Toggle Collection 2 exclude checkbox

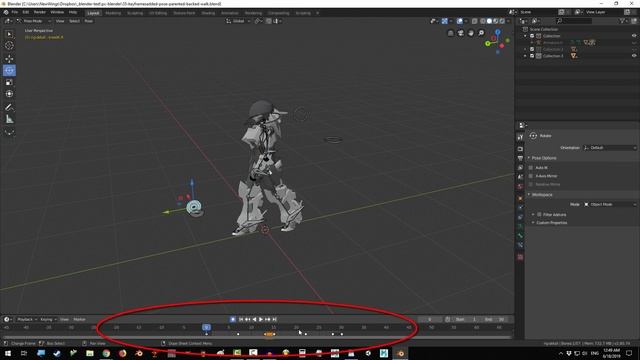point(532,49)
